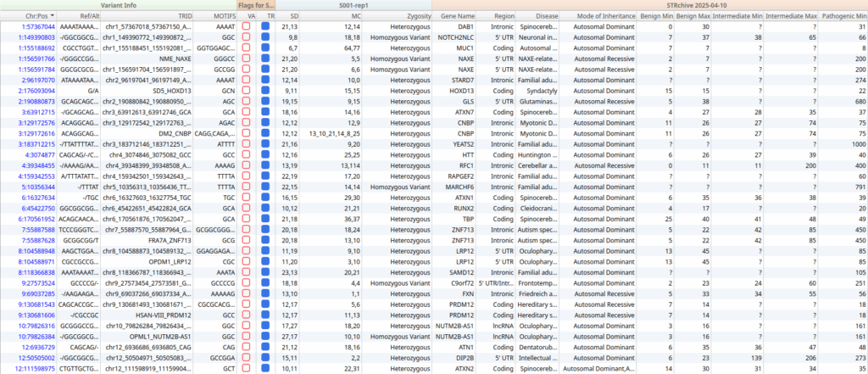Click the VA column header
The width and height of the screenshot is (868, 374).
(247, 16)
